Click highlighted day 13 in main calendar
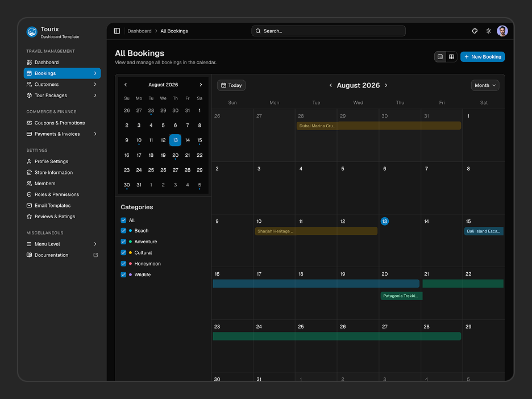The image size is (532, 399). [384, 221]
